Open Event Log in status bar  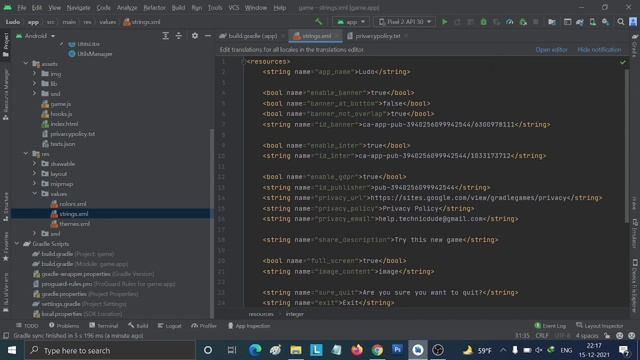[x=550, y=326]
